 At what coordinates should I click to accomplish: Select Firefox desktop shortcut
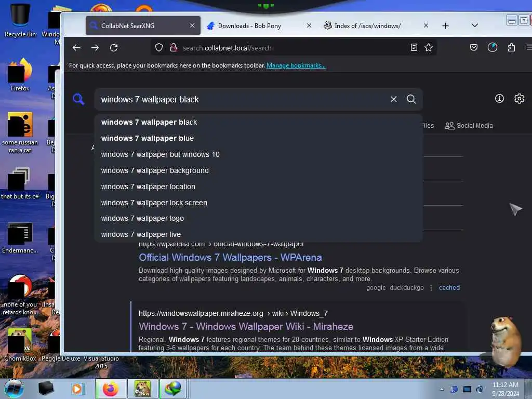(20, 75)
